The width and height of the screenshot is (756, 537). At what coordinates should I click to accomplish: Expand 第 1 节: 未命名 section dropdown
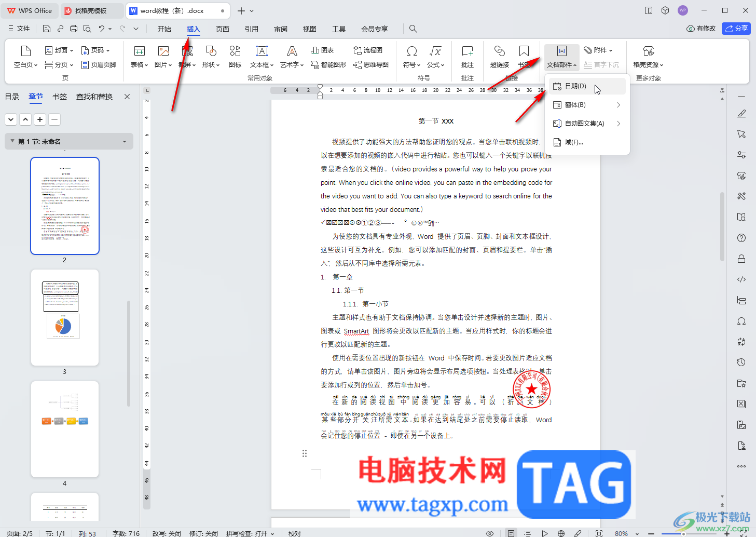click(125, 141)
